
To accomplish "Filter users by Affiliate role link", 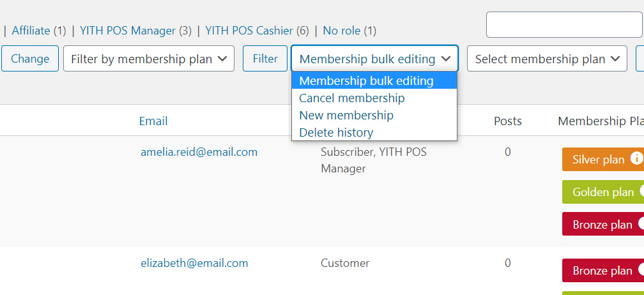I will 31,31.
